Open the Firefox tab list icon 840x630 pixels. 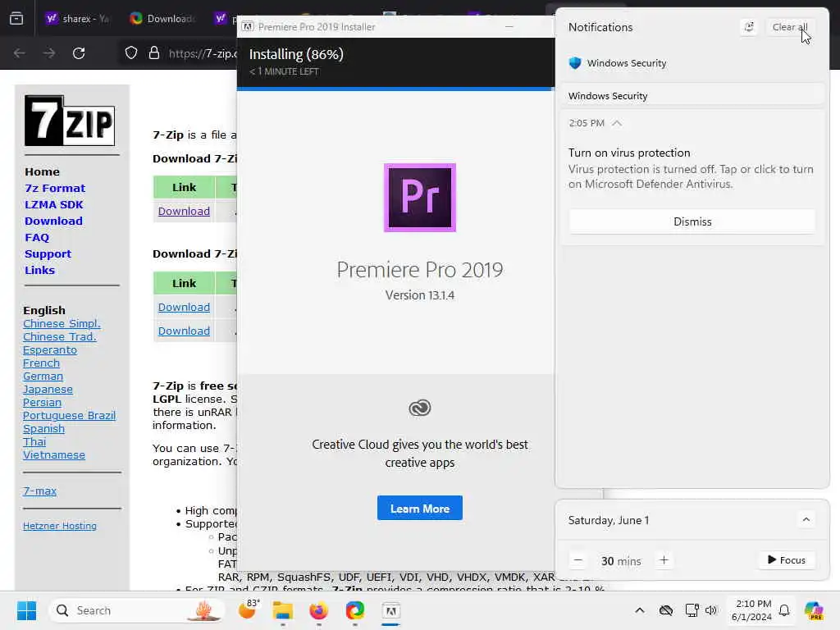pyautogui.click(x=16, y=19)
